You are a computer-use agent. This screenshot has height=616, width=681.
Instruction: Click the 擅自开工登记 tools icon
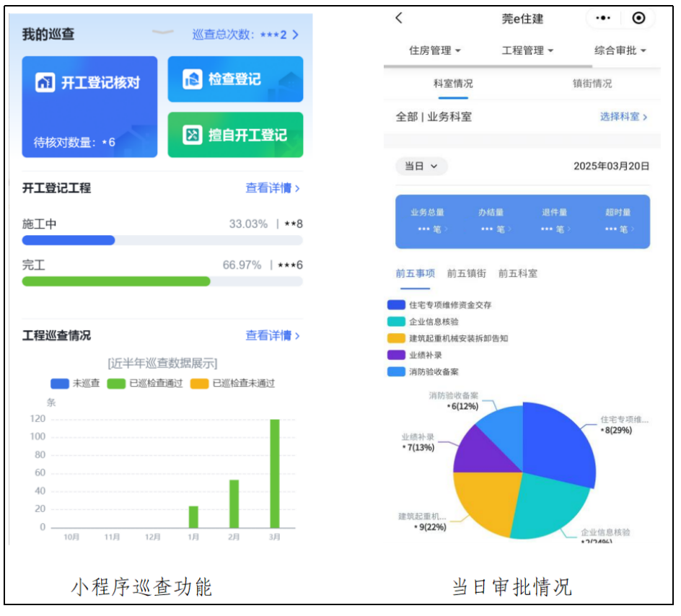point(192,135)
